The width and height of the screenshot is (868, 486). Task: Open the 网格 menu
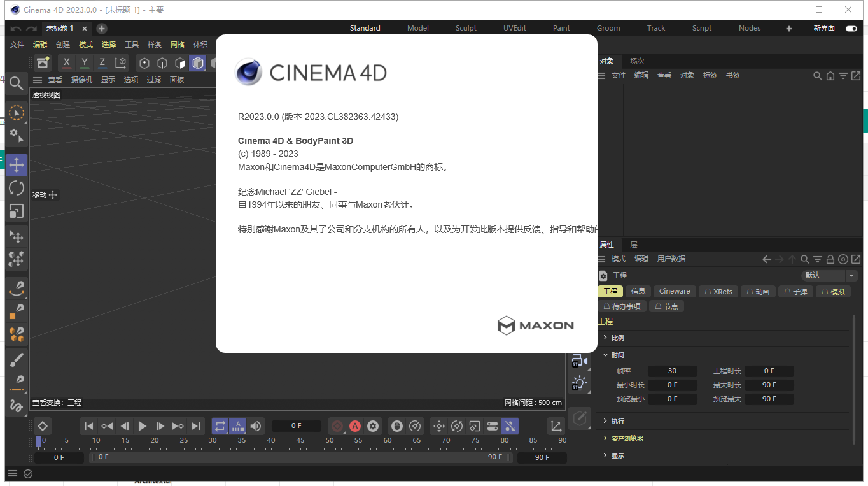click(x=177, y=45)
